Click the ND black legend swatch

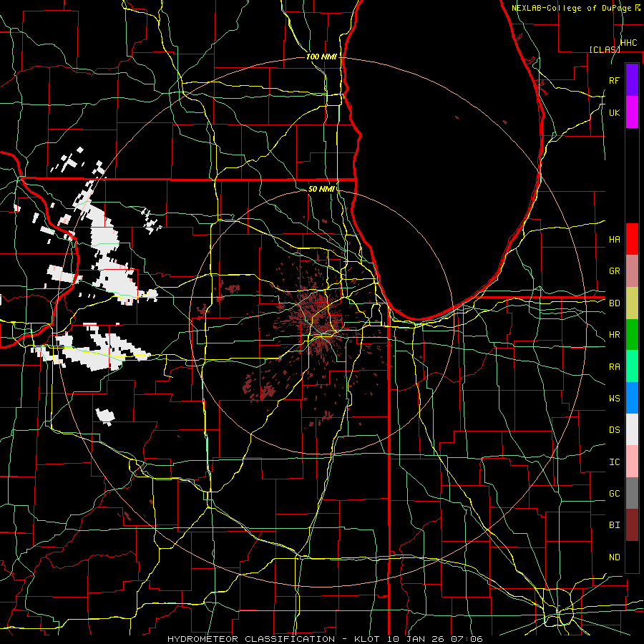pos(632,557)
